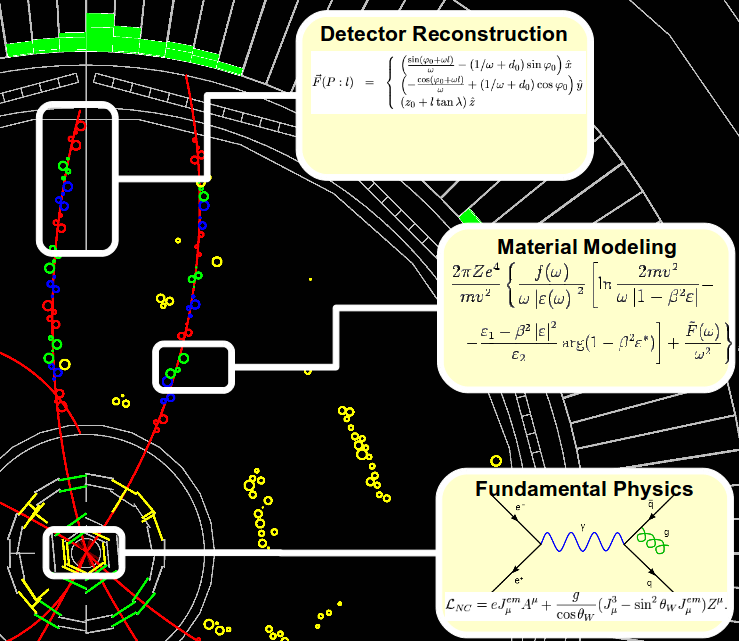The width and height of the screenshot is (739, 641).
Task: Click the blue photon wavy line
Action: pyautogui.click(x=583, y=542)
